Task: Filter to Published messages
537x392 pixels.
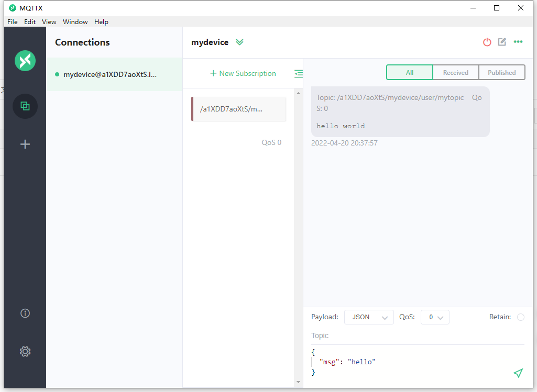Action: click(x=502, y=73)
